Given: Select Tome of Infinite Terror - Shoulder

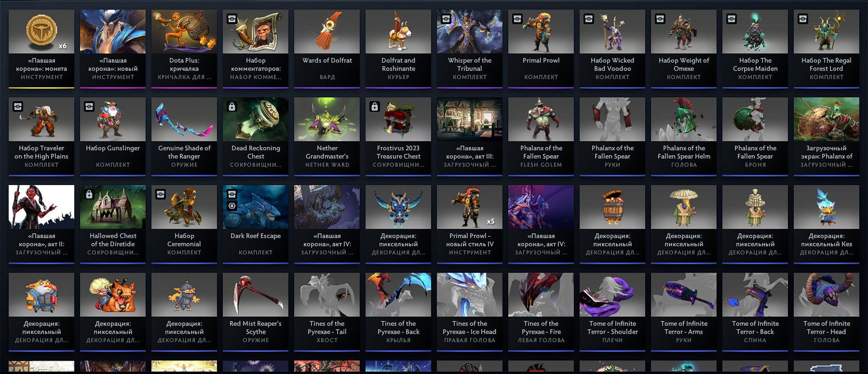Looking at the screenshot, I should 612,312.
